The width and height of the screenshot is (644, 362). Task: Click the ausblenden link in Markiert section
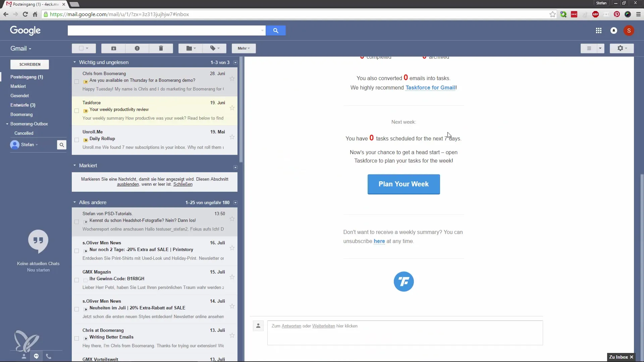coord(128,184)
